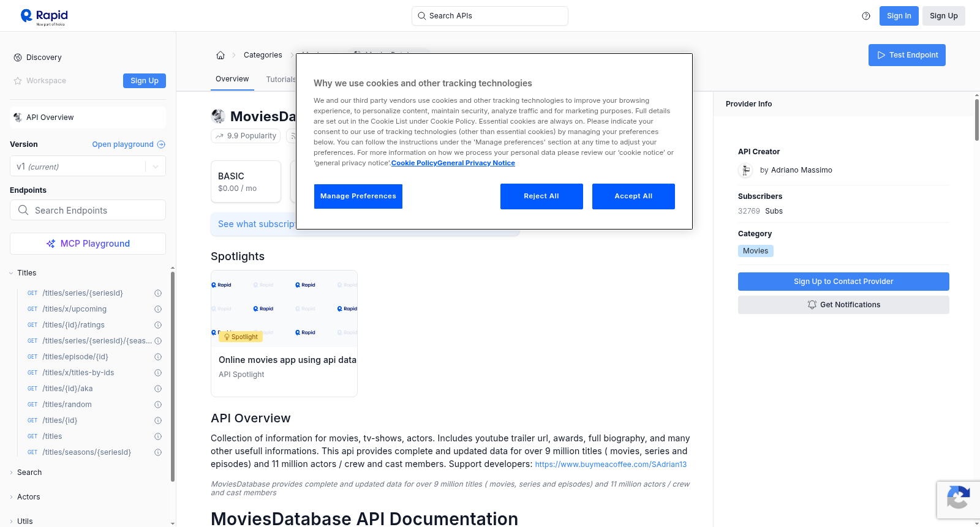Click the Get Notifications button
This screenshot has height=527, width=980.
[843, 305]
